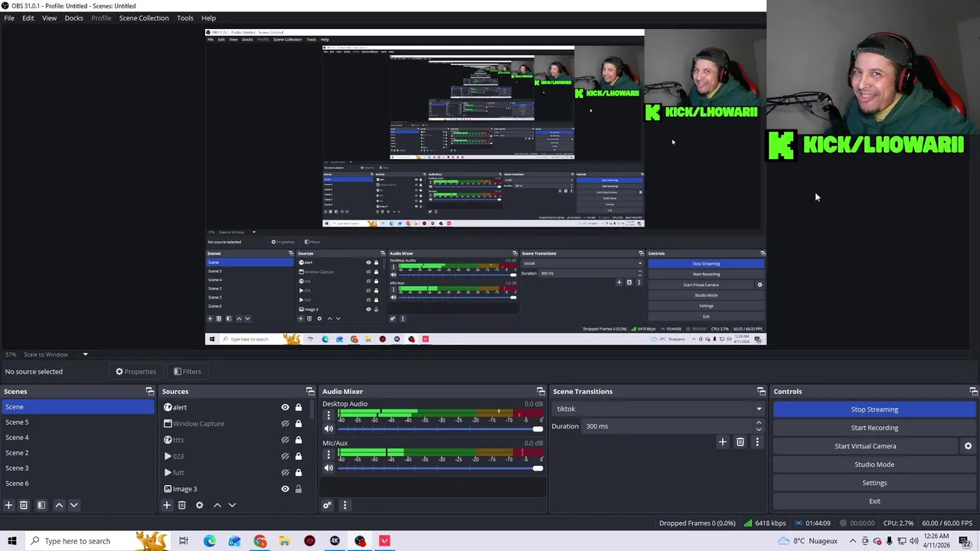Open Google Chrome from taskbar
Viewport: 980px width, 551px height.
pyautogui.click(x=260, y=541)
